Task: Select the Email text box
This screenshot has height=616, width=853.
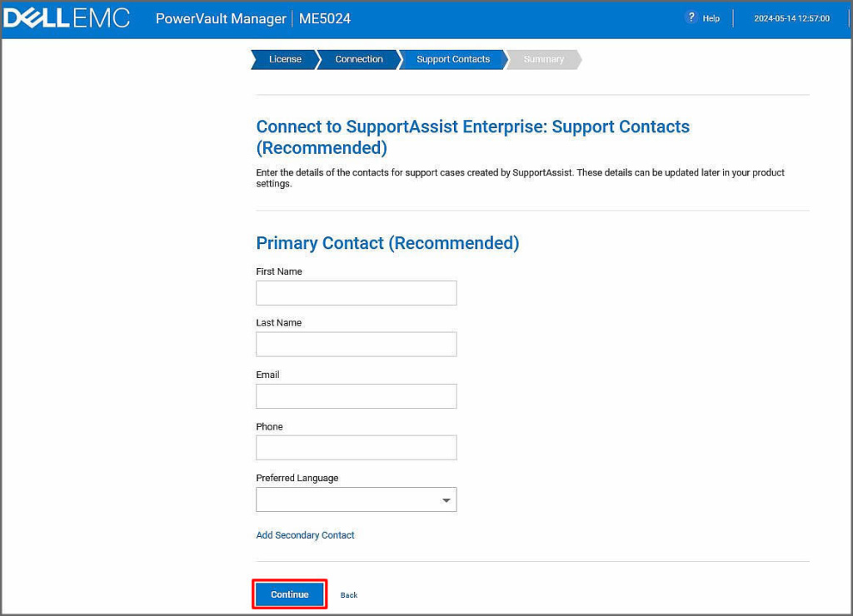Action: [356, 396]
